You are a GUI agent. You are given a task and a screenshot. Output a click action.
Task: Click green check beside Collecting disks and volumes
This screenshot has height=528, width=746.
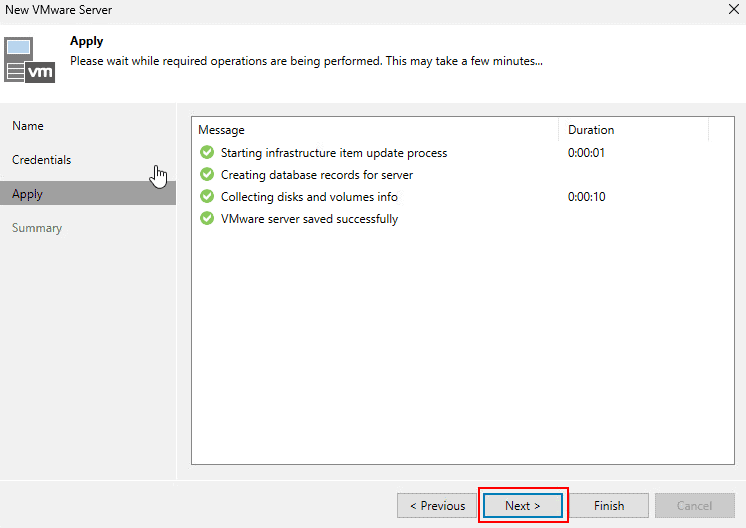click(207, 197)
